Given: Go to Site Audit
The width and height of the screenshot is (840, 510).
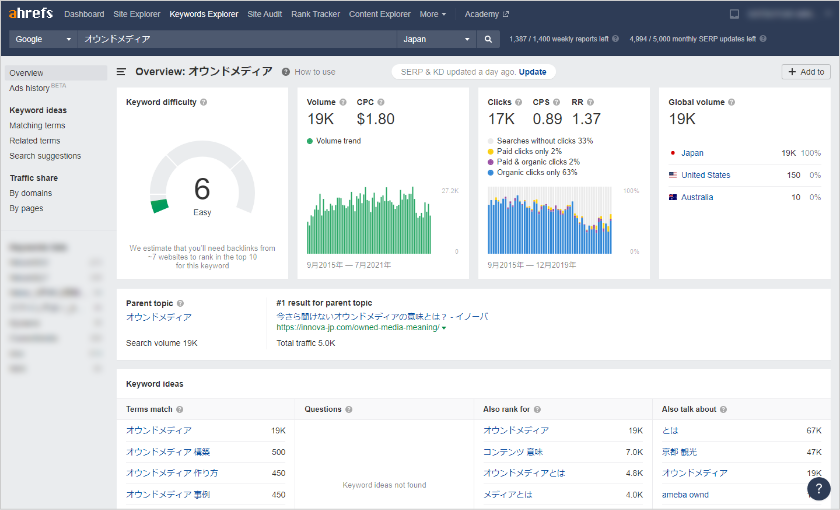Looking at the screenshot, I should [x=265, y=14].
